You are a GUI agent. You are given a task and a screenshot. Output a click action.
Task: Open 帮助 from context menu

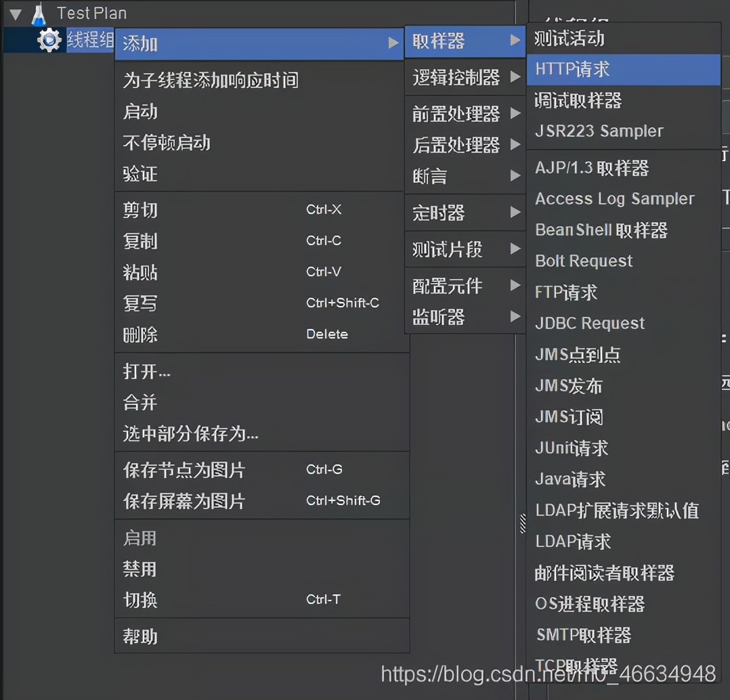pyautogui.click(x=139, y=636)
